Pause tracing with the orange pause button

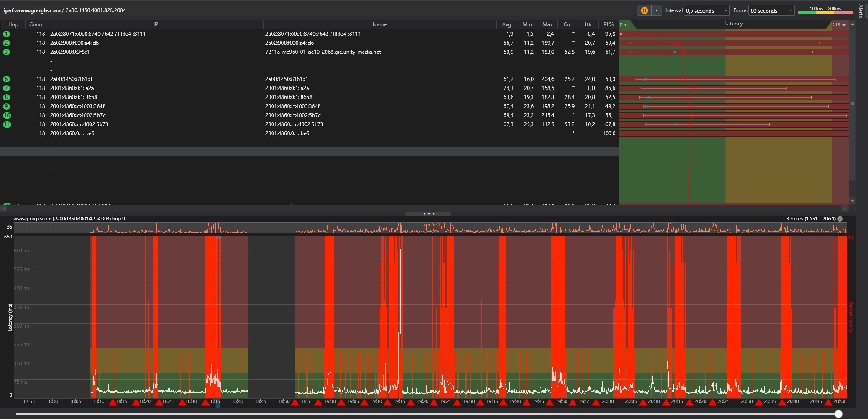644,10
